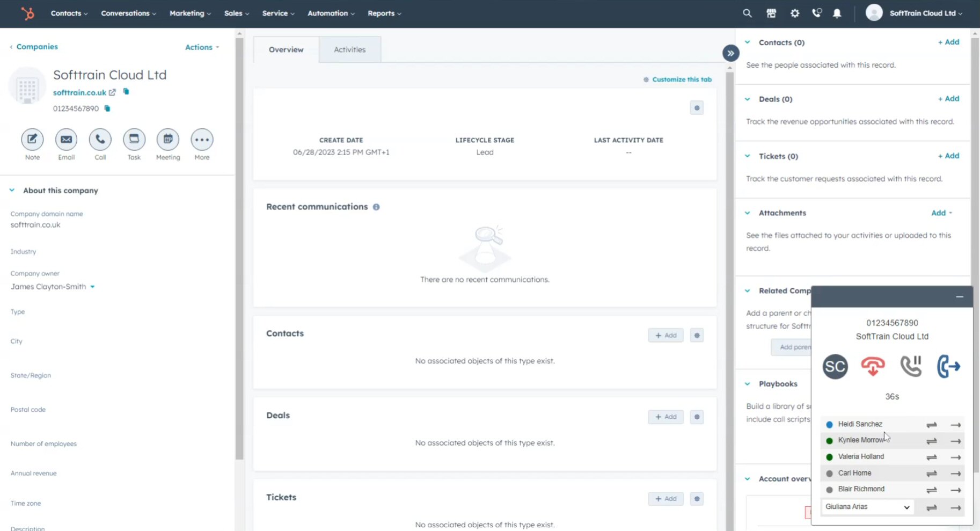The image size is (980, 531).
Task: Collapse the Attachments sidebar section
Action: pos(747,213)
